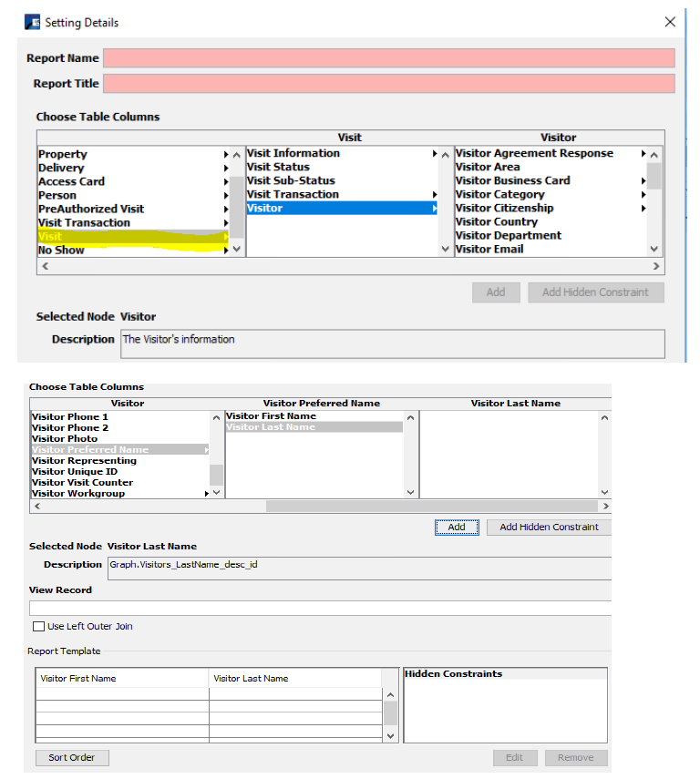Select Visitor Phone 2 in lower list

tap(69, 427)
